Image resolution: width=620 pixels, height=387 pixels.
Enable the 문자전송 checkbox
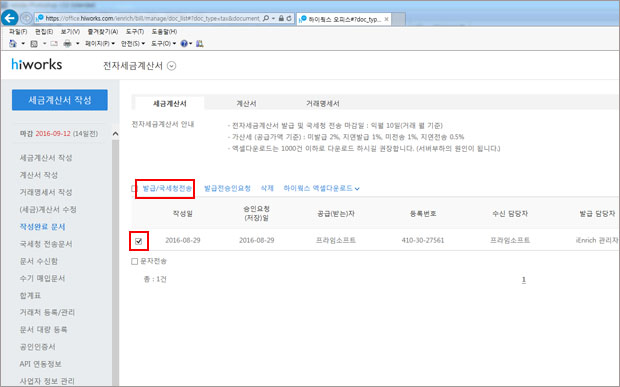click(134, 261)
